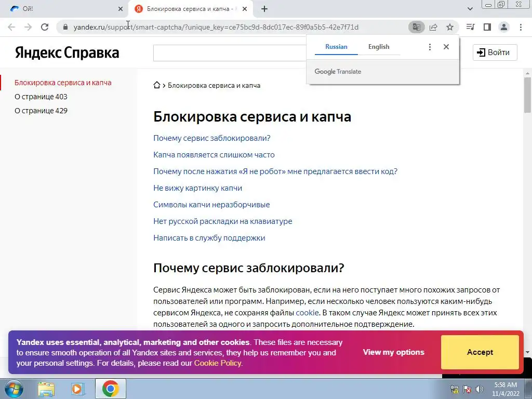Accept the Yandex cookies

point(480,352)
